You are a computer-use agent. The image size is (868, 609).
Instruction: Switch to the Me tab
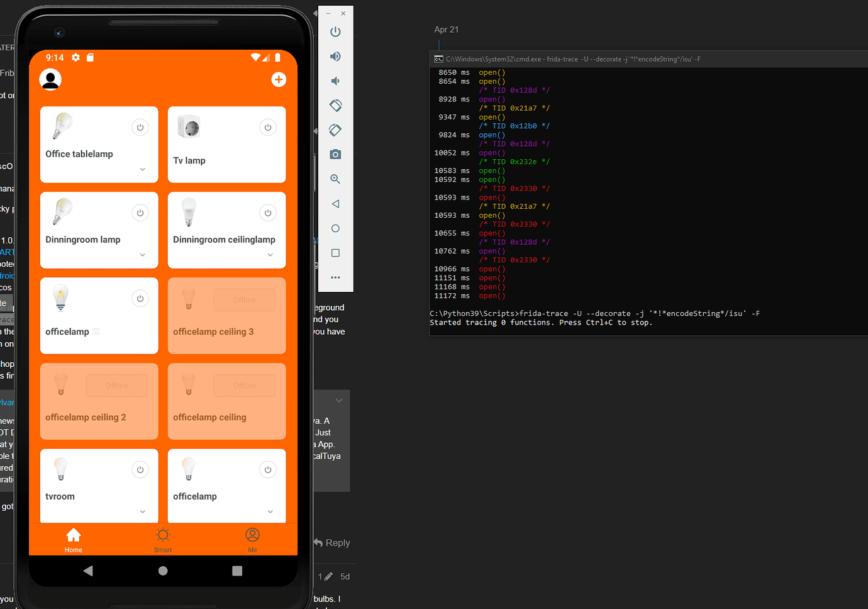252,540
